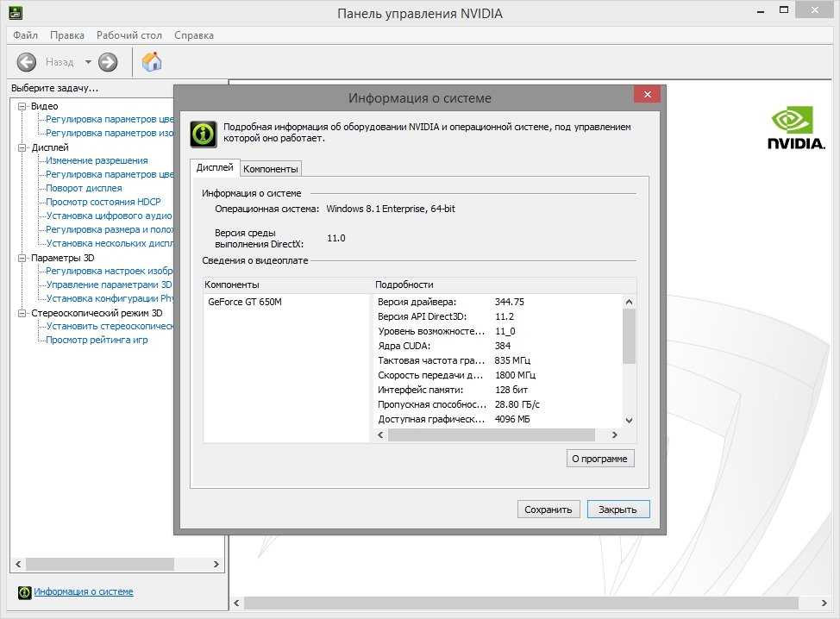The image size is (840, 619).
Task: Open the Справка menu
Action: click(x=194, y=35)
